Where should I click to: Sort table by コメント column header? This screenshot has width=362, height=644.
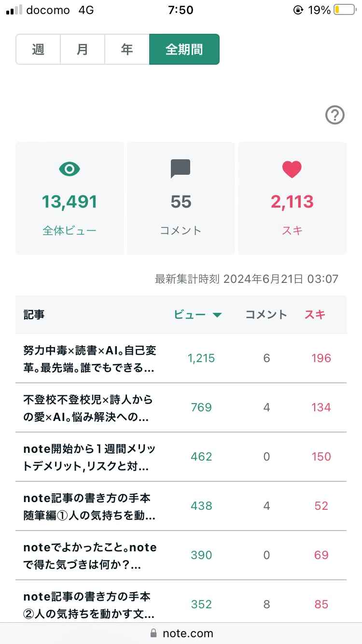pos(266,315)
